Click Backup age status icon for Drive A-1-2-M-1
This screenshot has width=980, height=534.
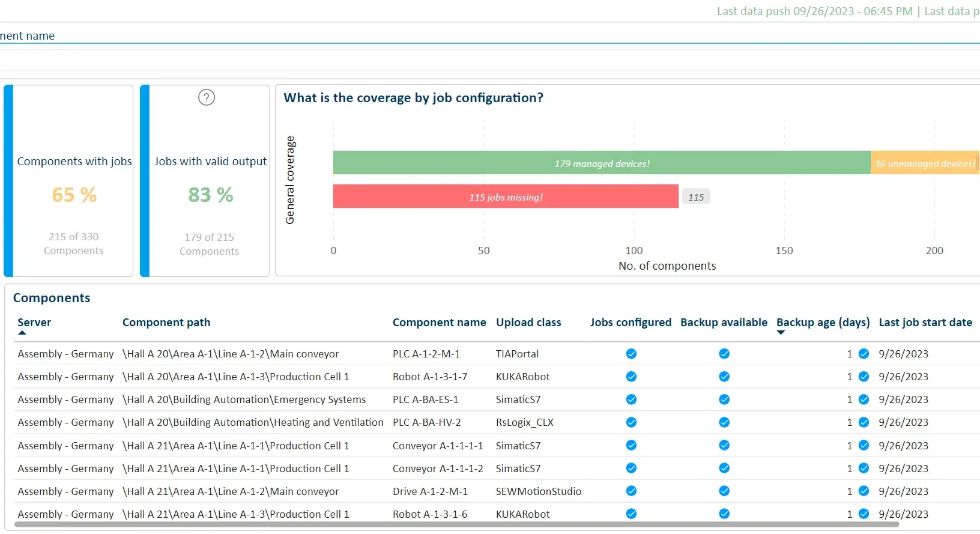864,491
